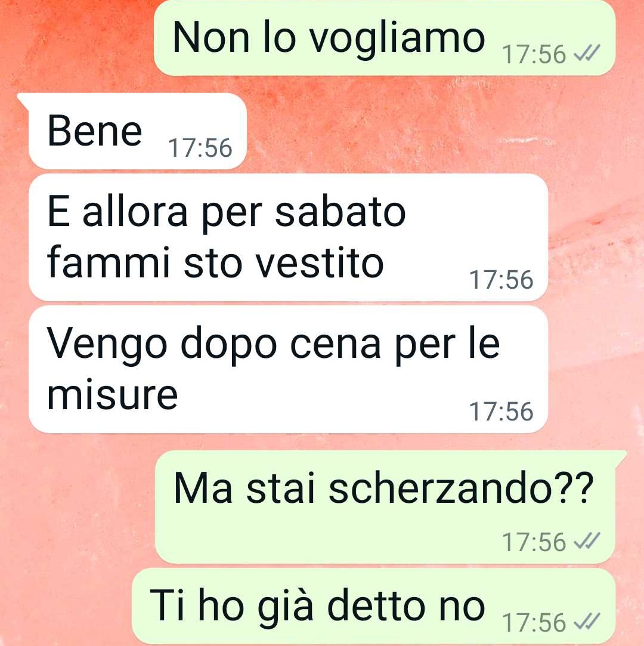
Task: Tap the double-check icon on "Non lo vogliamo"
Action: tap(587, 53)
